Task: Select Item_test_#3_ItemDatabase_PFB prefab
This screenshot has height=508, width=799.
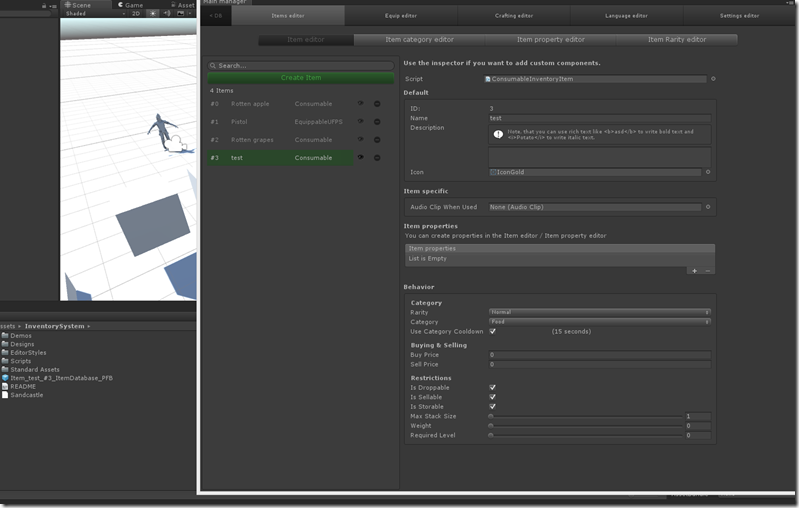Action: 57,378
